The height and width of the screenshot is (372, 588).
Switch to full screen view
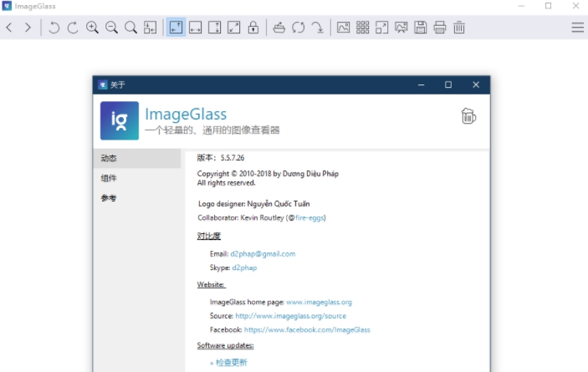tap(381, 28)
